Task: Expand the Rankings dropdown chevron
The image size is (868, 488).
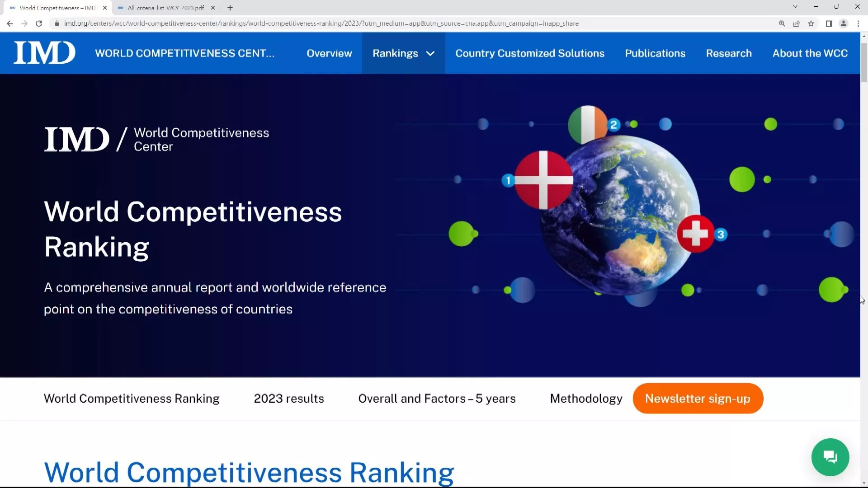Action: pyautogui.click(x=430, y=53)
